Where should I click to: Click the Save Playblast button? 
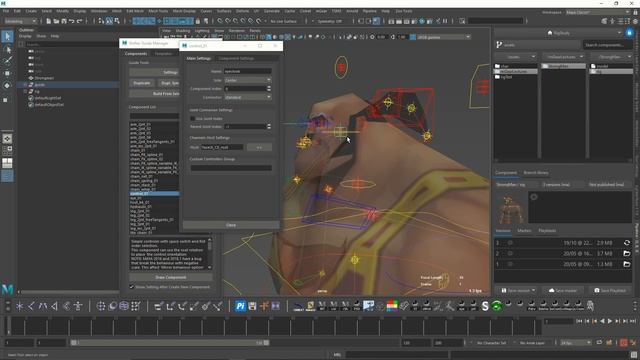[610, 290]
